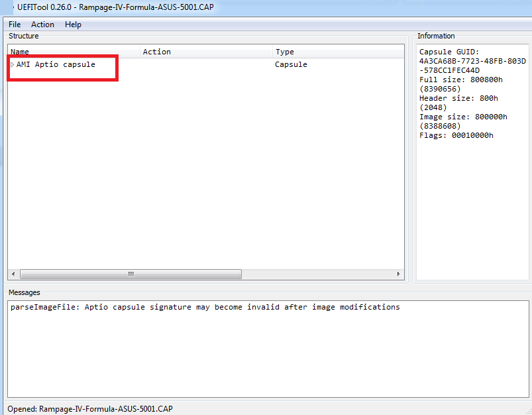The height and width of the screenshot is (415, 532).
Task: Click the (8390656) decimal size value
Action: coord(440,89)
